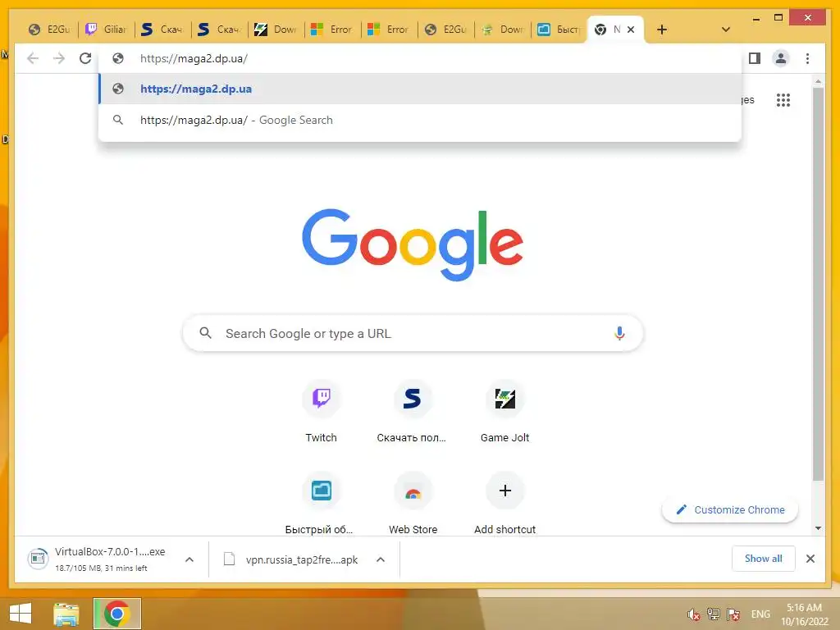The image size is (840, 630).
Task: Open the Google apps grid
Action: (x=783, y=99)
